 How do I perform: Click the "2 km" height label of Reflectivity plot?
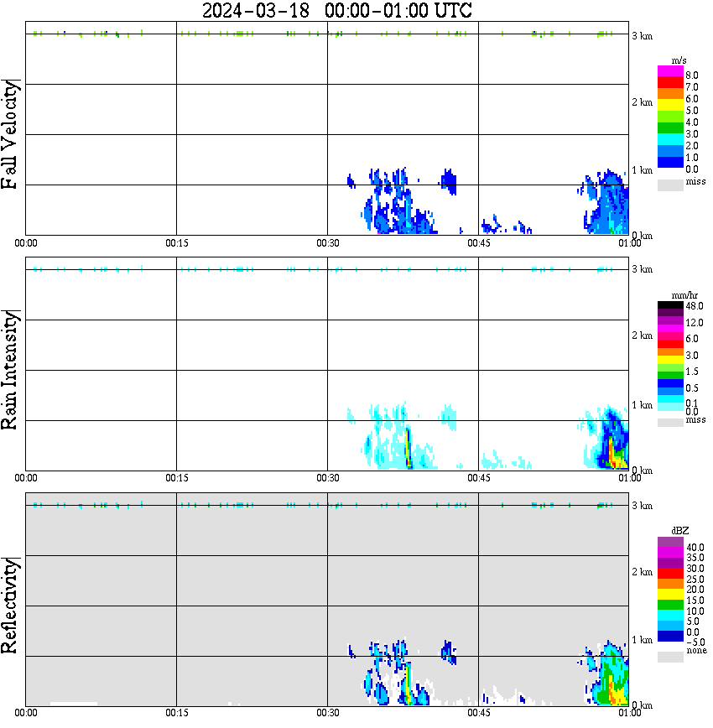[x=642, y=571]
